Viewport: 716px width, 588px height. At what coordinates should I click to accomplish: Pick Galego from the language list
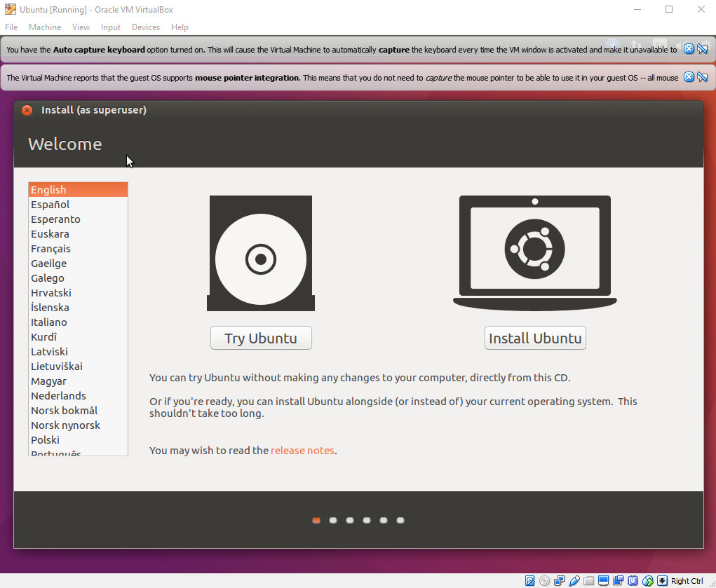click(78, 278)
